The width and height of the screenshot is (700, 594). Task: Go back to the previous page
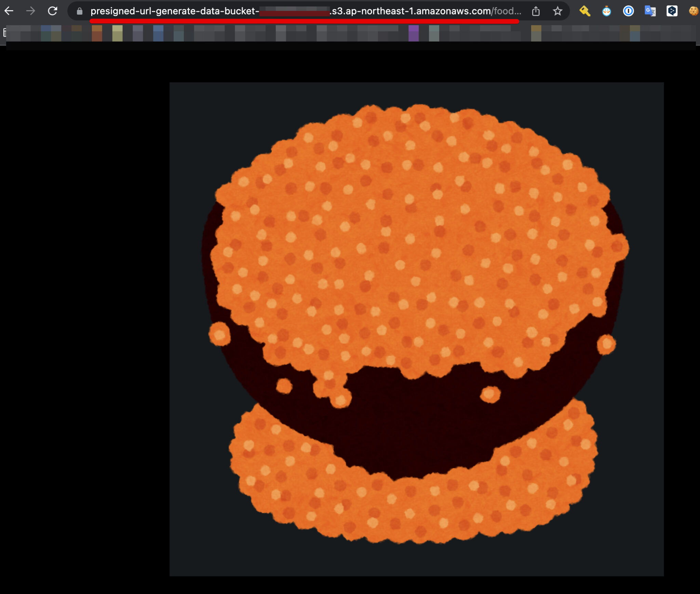tap(9, 11)
